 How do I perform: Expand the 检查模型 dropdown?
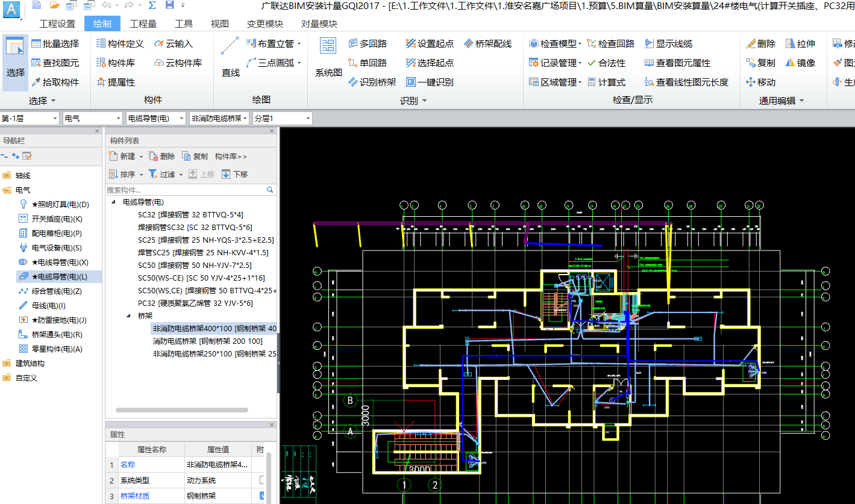[x=580, y=44]
